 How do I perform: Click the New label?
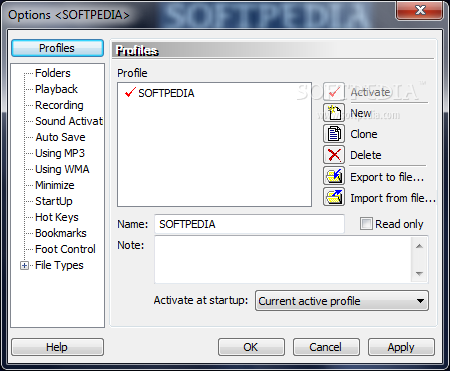click(x=361, y=113)
